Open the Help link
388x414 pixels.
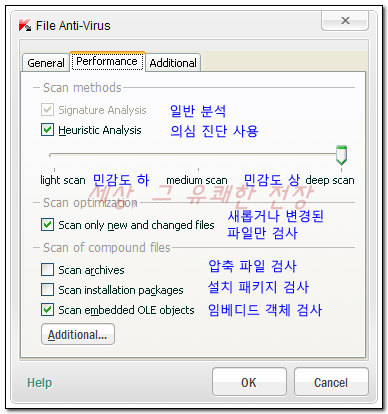40,383
